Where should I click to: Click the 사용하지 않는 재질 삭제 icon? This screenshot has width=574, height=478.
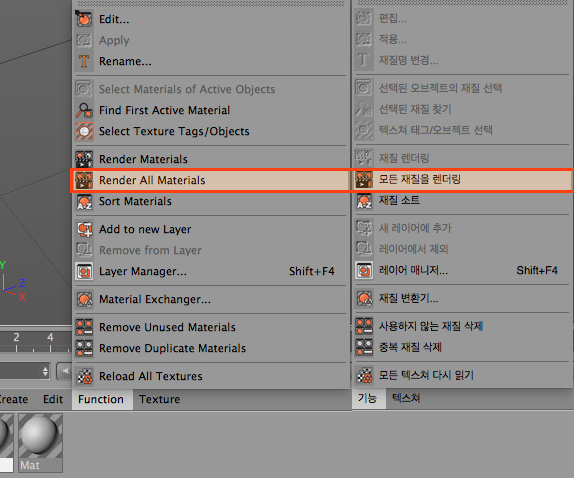[364, 326]
